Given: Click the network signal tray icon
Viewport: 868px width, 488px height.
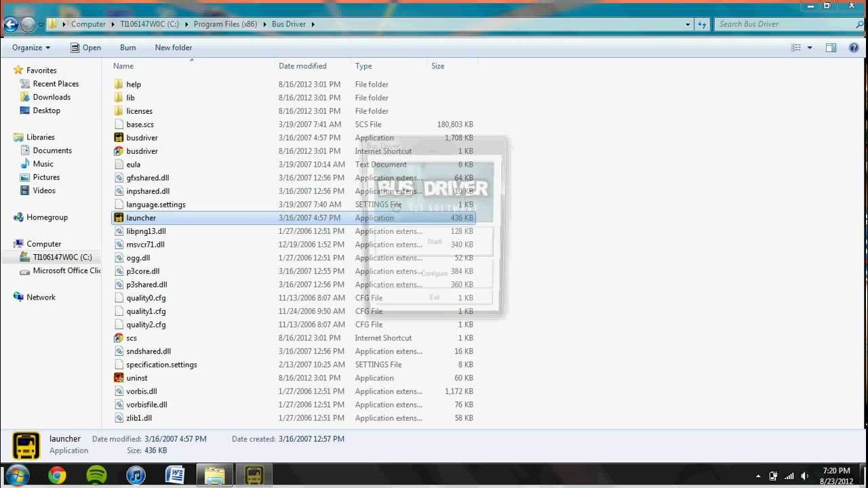Looking at the screenshot, I should (789, 476).
